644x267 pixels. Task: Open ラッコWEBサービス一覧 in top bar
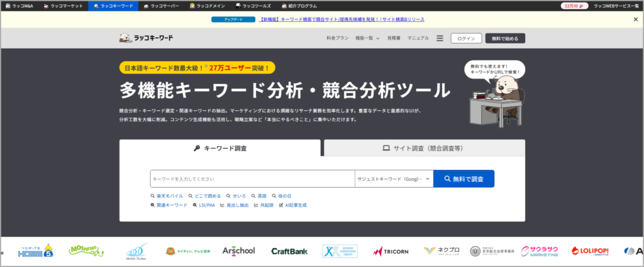(x=618, y=6)
